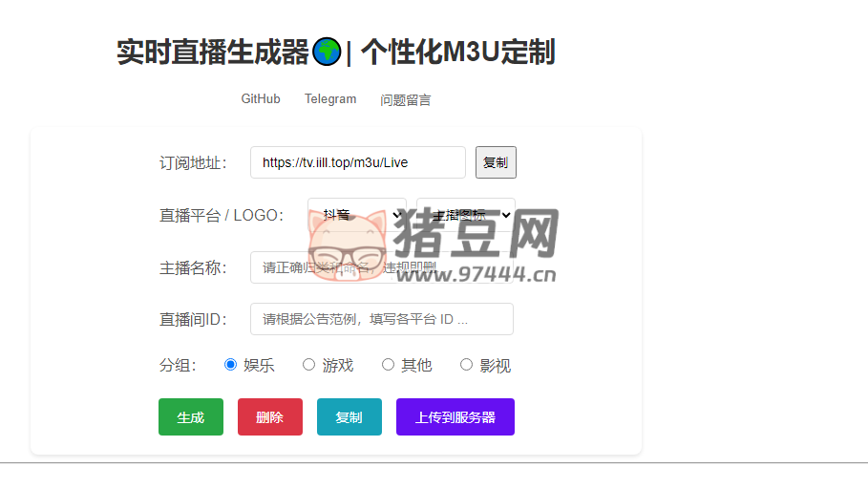The height and width of the screenshot is (489, 868).
Task: Click the green 生成 button
Action: pos(191,417)
